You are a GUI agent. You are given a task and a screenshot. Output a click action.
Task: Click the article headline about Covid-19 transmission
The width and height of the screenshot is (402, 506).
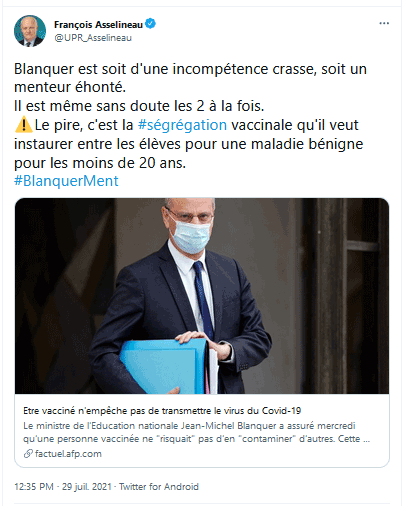click(x=162, y=411)
